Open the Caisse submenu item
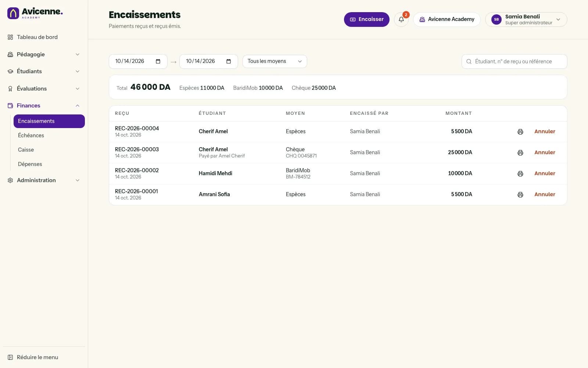The height and width of the screenshot is (368, 588). pyautogui.click(x=49, y=150)
